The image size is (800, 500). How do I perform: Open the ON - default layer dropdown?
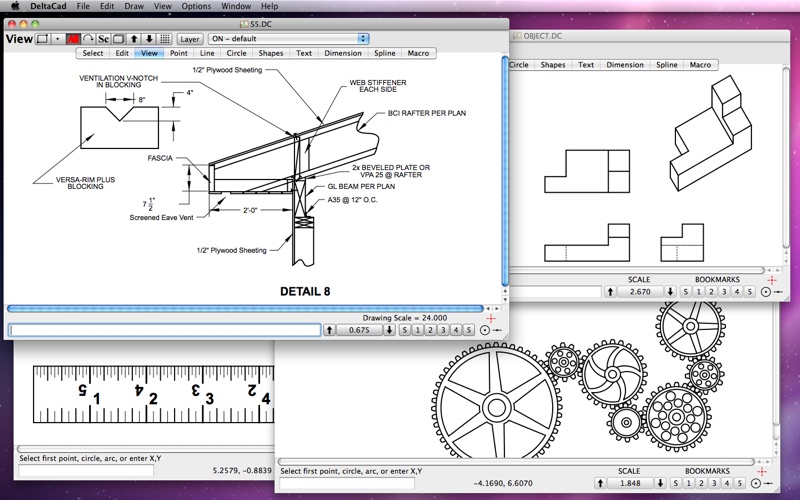[x=288, y=39]
